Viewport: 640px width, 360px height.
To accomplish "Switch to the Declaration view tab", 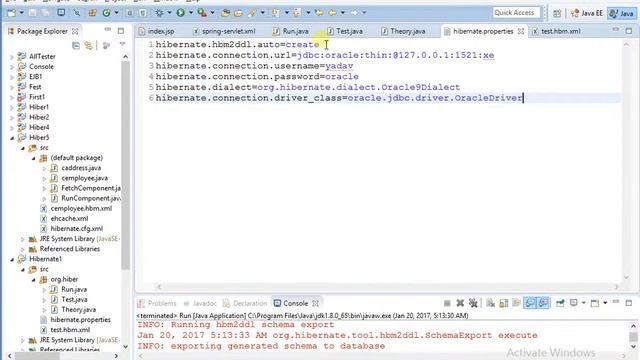I will 245,303.
